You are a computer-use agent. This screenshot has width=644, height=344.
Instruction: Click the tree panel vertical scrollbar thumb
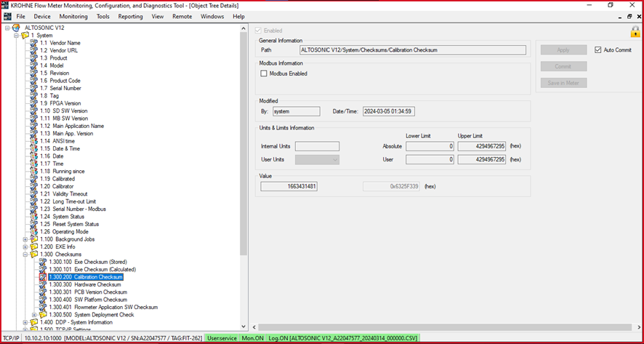243,144
